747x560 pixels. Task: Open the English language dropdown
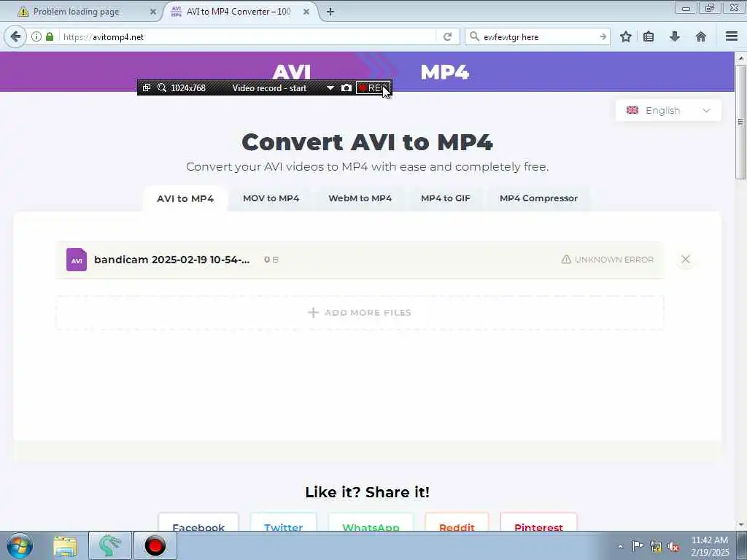(668, 111)
